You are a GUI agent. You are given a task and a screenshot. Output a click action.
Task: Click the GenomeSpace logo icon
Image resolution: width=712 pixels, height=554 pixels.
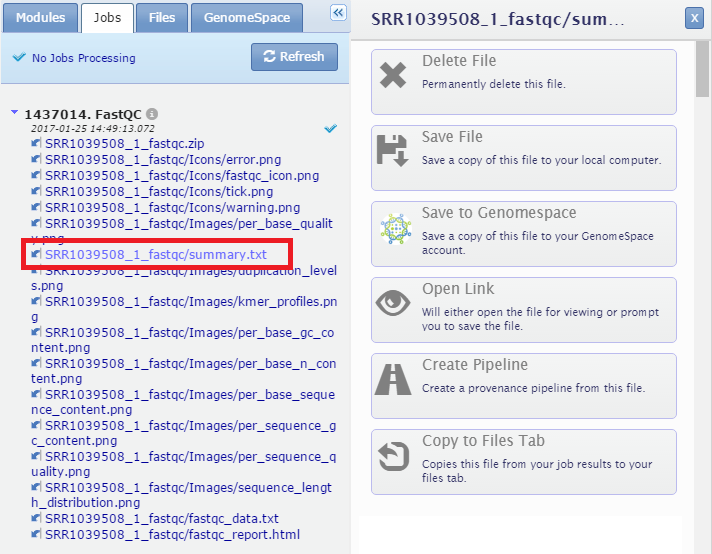coord(393,227)
